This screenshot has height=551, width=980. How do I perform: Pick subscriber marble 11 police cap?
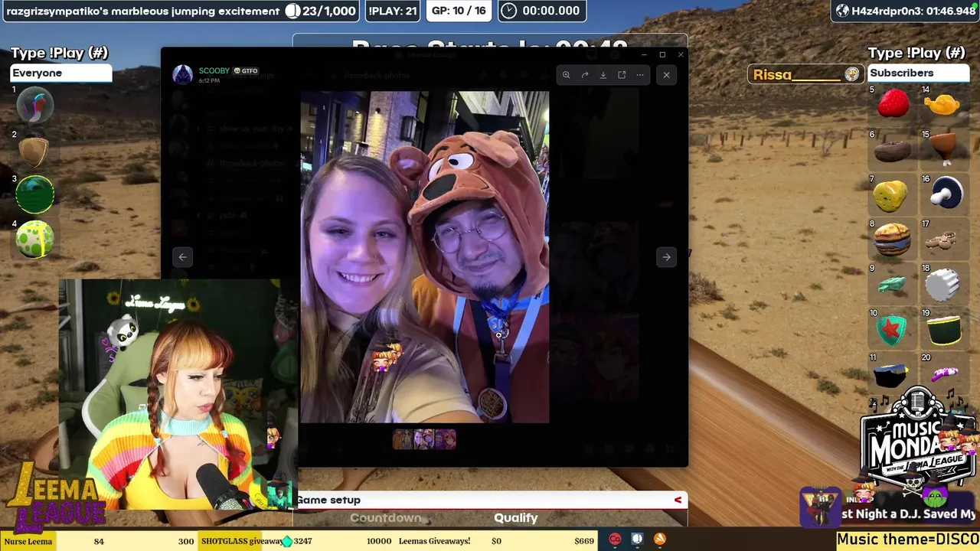892,375
